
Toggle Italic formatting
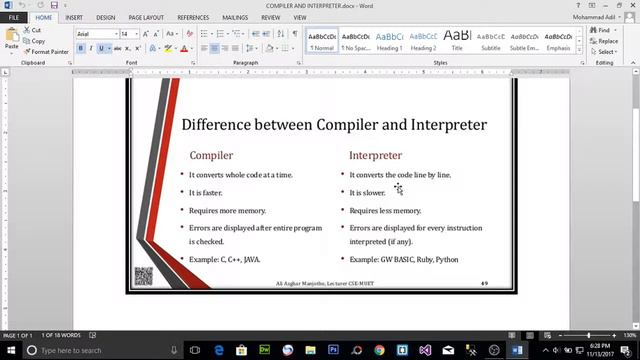91,49
